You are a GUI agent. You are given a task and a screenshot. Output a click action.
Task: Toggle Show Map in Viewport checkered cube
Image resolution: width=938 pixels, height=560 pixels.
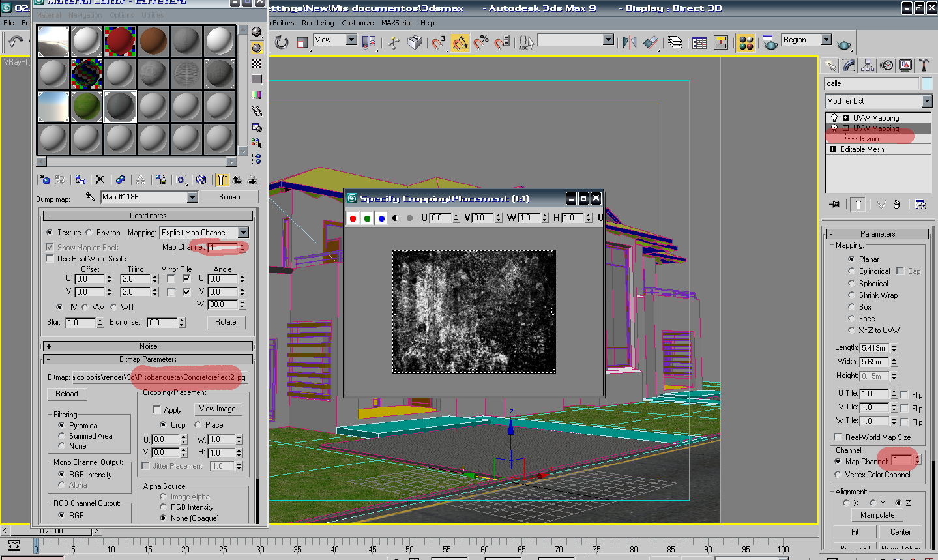tap(201, 179)
